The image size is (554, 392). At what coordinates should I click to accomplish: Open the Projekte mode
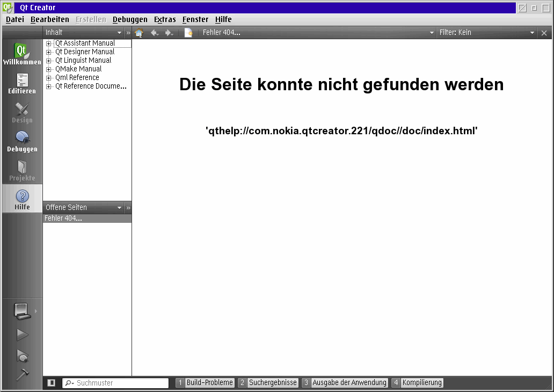[x=22, y=170]
